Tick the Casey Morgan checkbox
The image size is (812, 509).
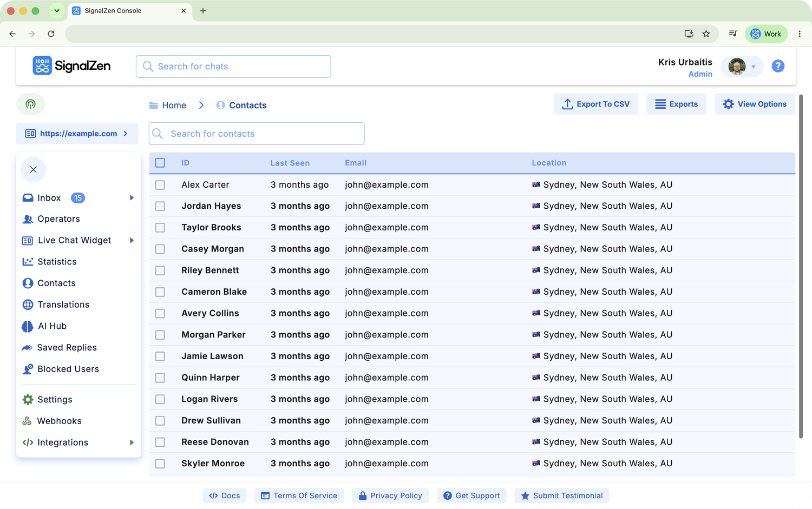160,249
